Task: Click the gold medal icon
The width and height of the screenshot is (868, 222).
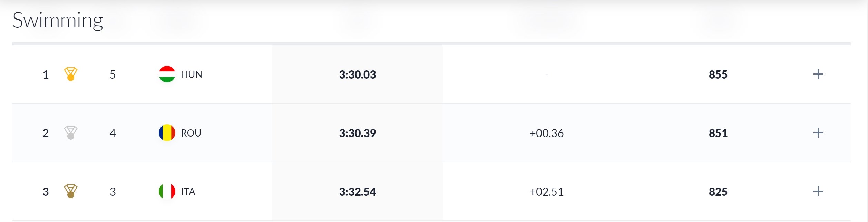Action: tap(71, 74)
